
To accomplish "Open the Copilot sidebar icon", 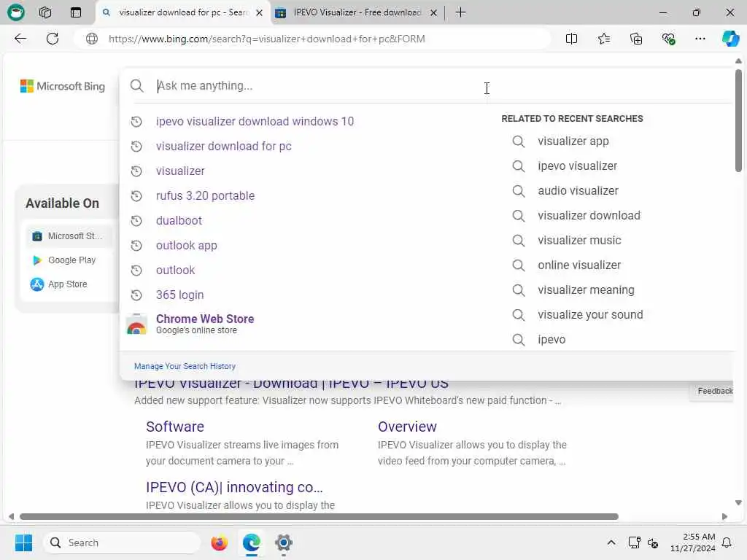I will point(730,39).
